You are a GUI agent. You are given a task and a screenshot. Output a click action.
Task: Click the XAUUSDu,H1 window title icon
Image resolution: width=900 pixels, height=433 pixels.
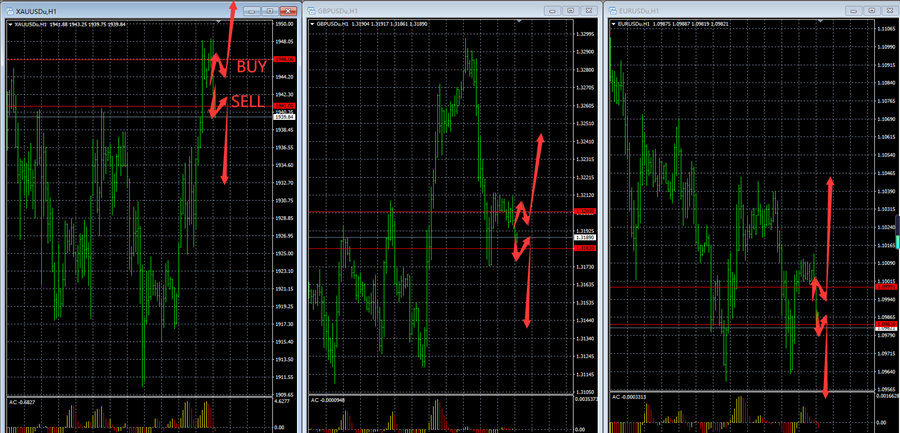(9, 9)
